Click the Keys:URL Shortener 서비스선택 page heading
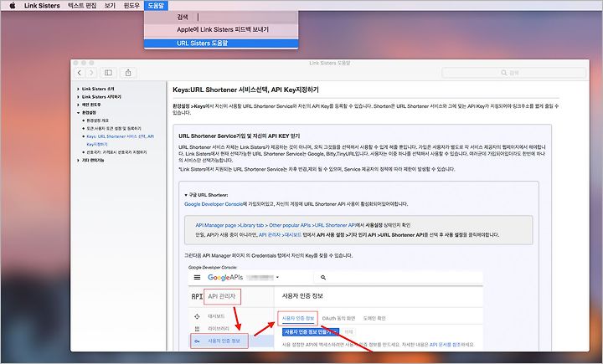Viewport: 603px width, 364px height. pyautogui.click(x=245, y=90)
